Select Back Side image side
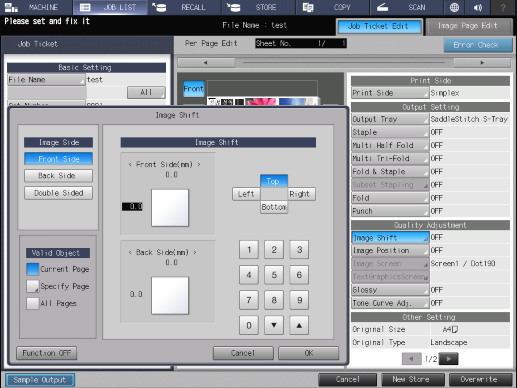This screenshot has width=517, height=388. [x=58, y=176]
